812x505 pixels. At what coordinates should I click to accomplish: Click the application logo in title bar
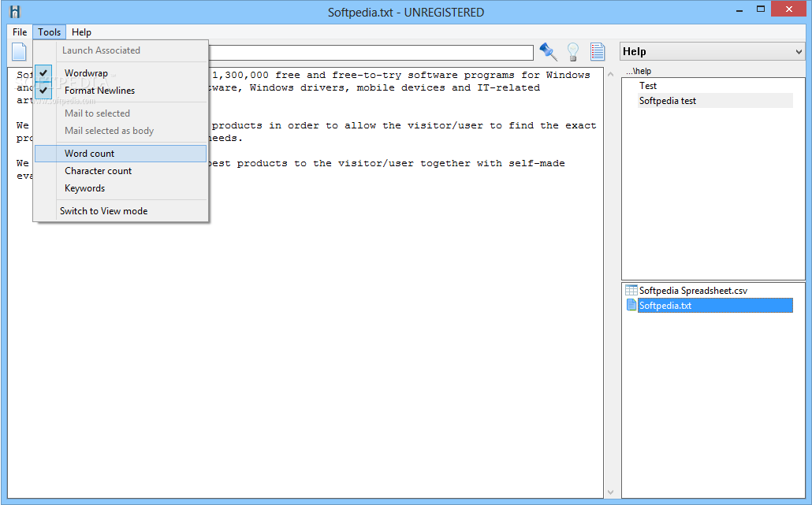click(15, 11)
